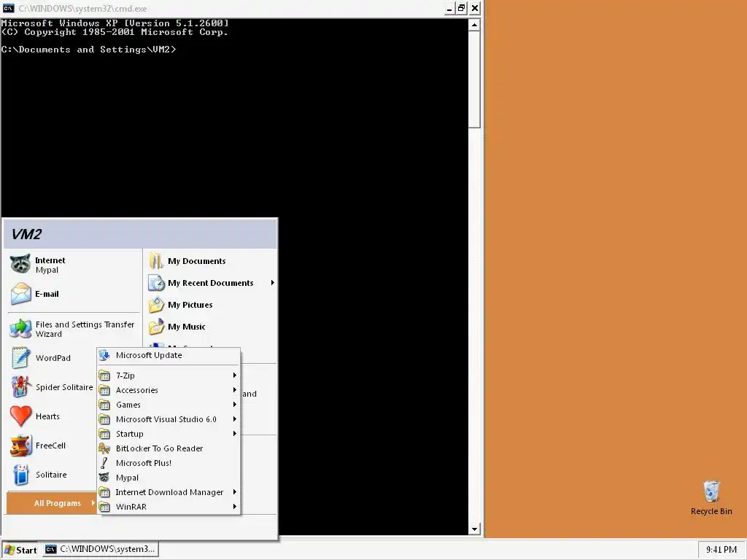Click the WinRAR program folder icon
747x560 pixels.
pos(104,507)
